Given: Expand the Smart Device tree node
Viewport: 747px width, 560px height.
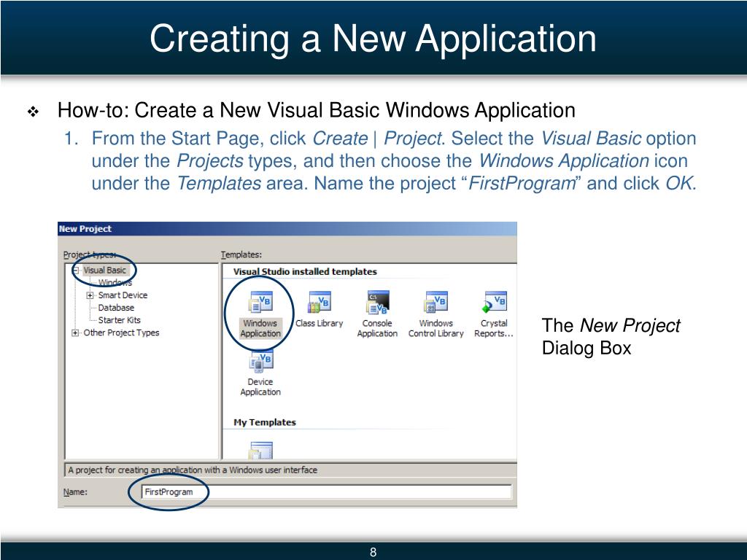Looking at the screenshot, I should pos(90,295).
